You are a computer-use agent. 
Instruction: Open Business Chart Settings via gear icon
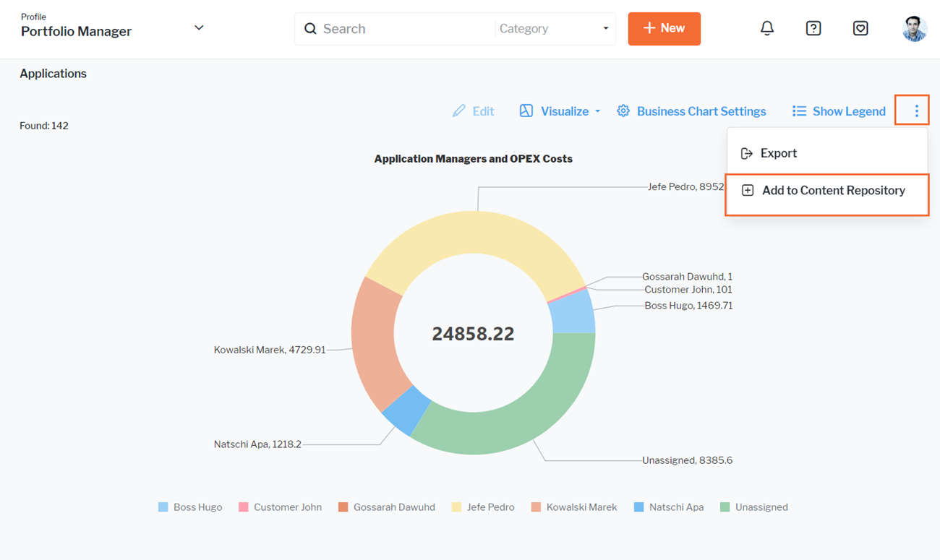623,111
